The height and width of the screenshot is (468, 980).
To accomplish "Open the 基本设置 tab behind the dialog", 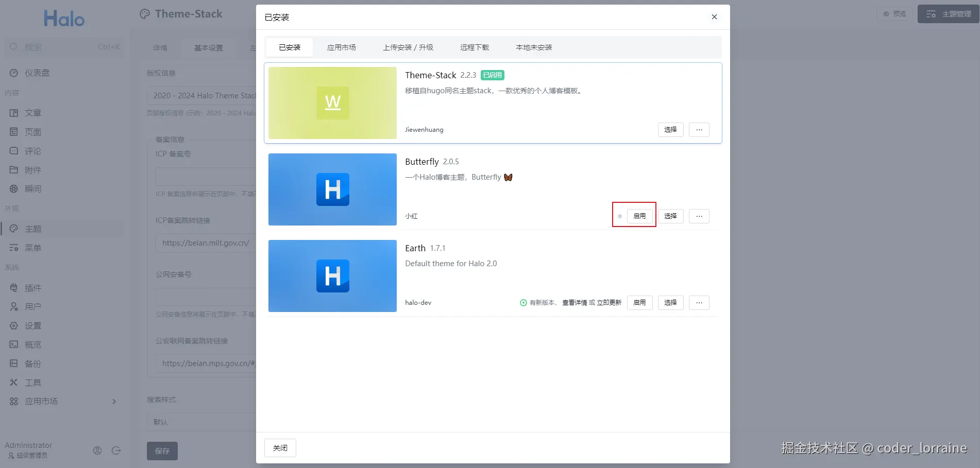I will click(209, 48).
